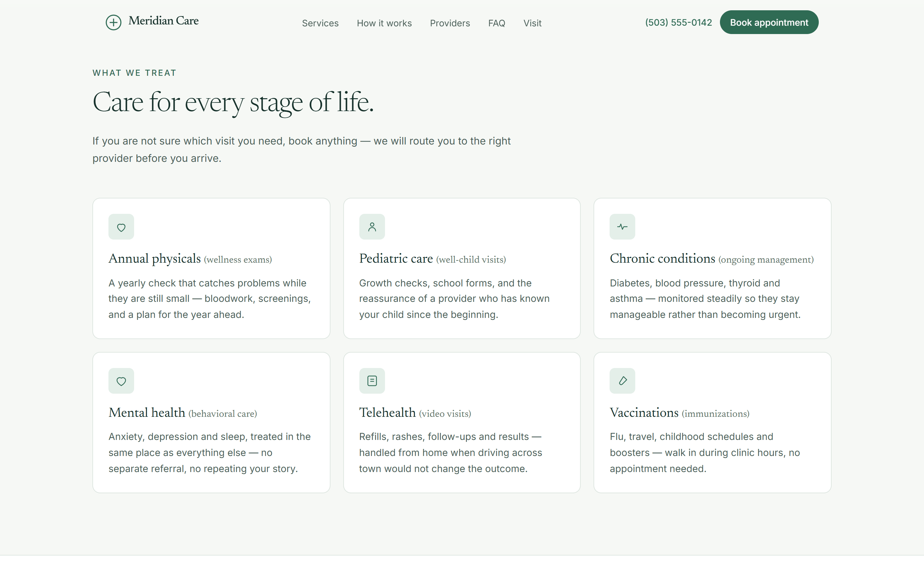Click the 'Flu, travel, childhood schedules' description
Image resolution: width=924 pixels, height=578 pixels.
(705, 453)
